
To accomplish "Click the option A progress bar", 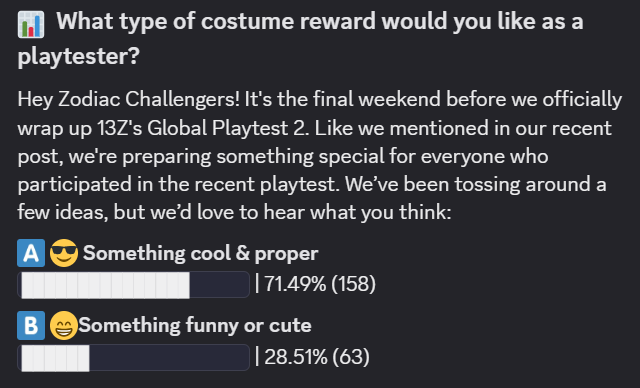I will click(133, 284).
